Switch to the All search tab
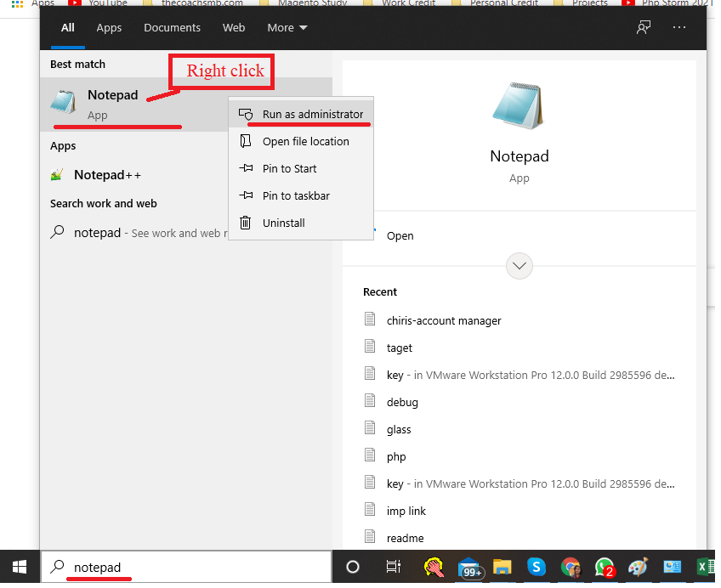The height and width of the screenshot is (588, 721). click(x=68, y=28)
